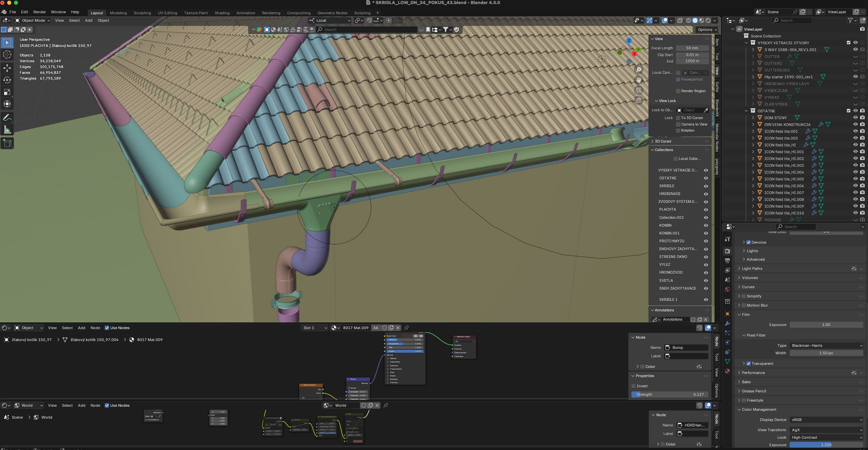The image size is (868, 450).
Task: Enable the Render Region checkbox
Action: point(678,91)
